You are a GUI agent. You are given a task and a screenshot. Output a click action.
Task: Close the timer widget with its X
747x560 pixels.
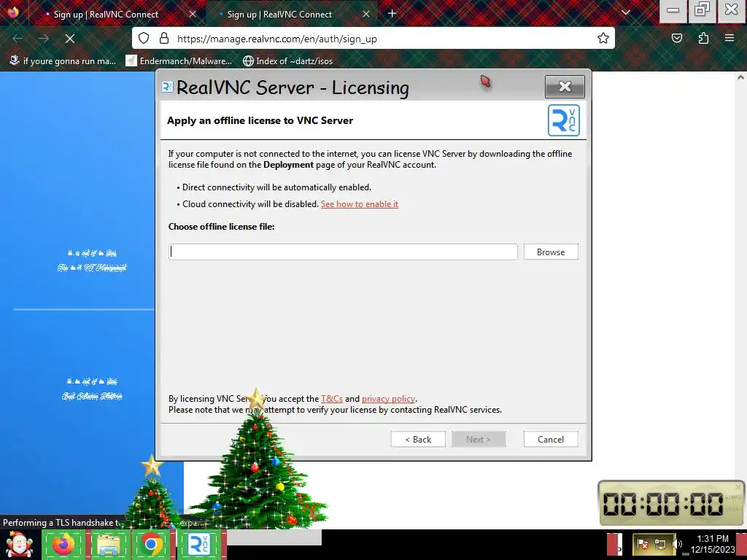(738, 486)
